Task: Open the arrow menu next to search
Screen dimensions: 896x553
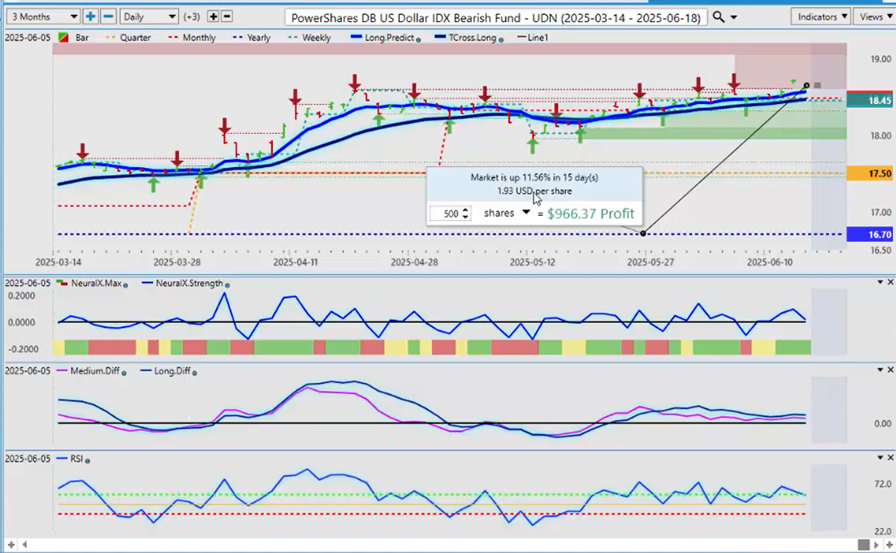Action: pyautogui.click(x=734, y=18)
